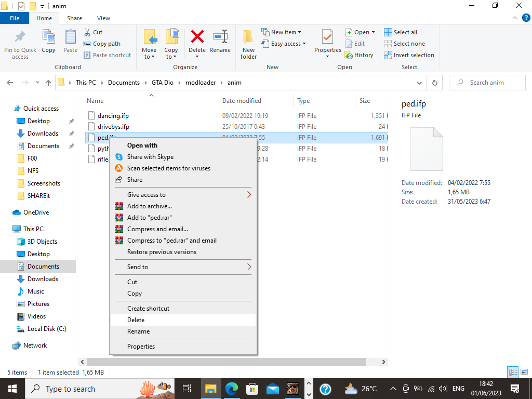Open OneDrive in navigation pane
Image resolution: width=532 pixels, height=399 pixels.
click(36, 212)
